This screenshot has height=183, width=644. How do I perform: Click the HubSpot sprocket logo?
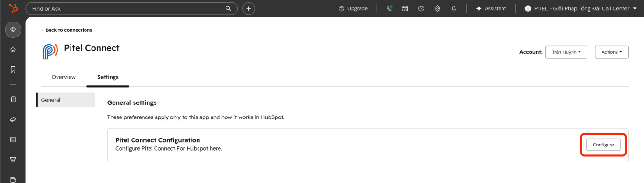pos(13,8)
